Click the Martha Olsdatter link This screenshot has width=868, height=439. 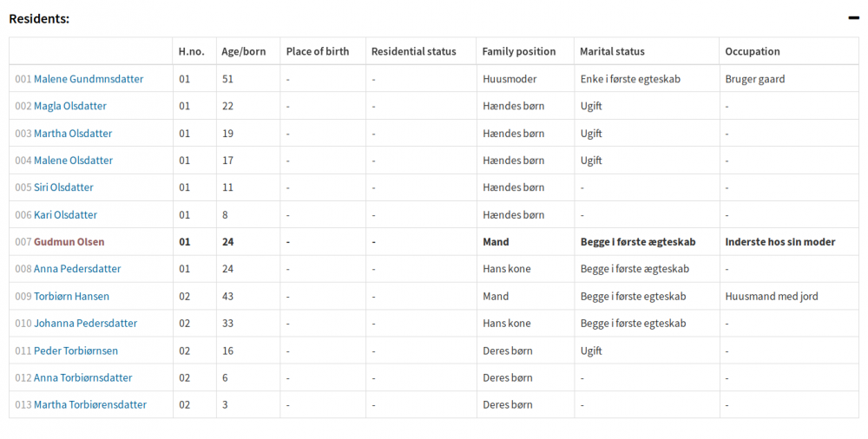(72, 134)
